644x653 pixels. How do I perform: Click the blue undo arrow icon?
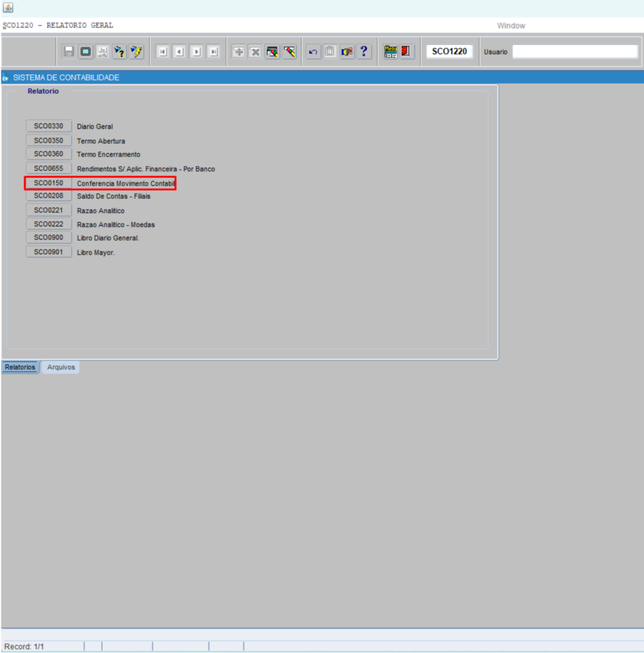tap(313, 52)
